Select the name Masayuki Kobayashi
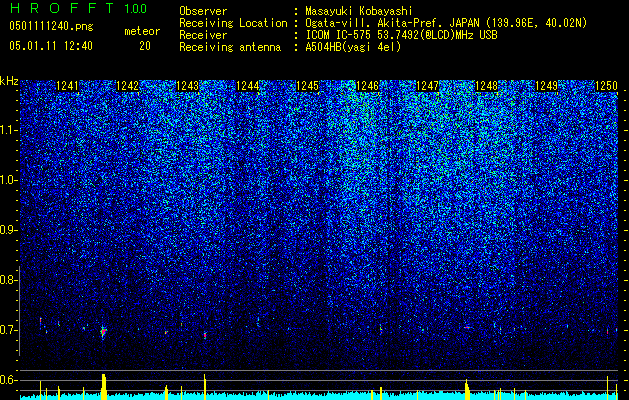629x400 pixels. click(x=359, y=11)
